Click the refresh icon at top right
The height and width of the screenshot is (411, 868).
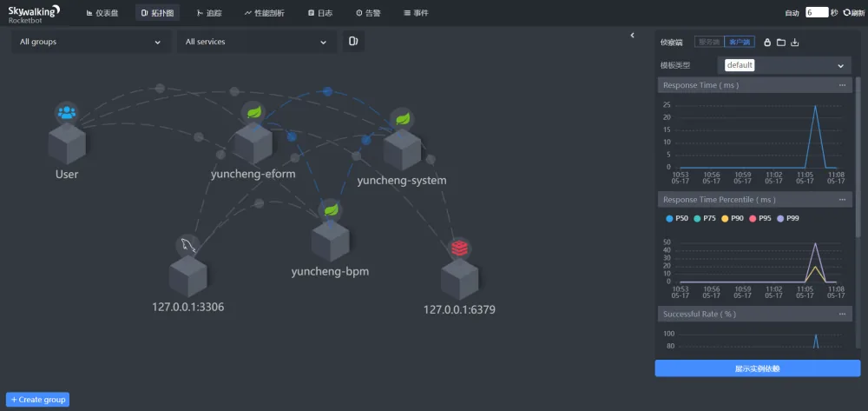847,12
